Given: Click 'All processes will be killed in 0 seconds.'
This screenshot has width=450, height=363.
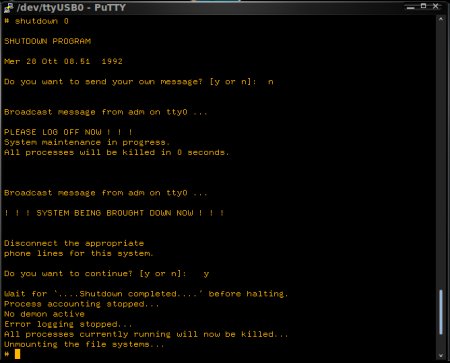Looking at the screenshot, I should tap(117, 152).
